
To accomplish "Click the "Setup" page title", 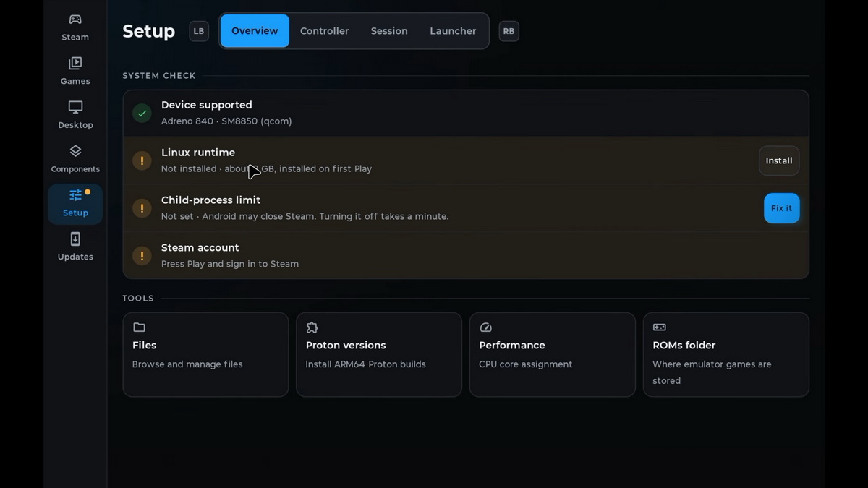I will 149,31.
